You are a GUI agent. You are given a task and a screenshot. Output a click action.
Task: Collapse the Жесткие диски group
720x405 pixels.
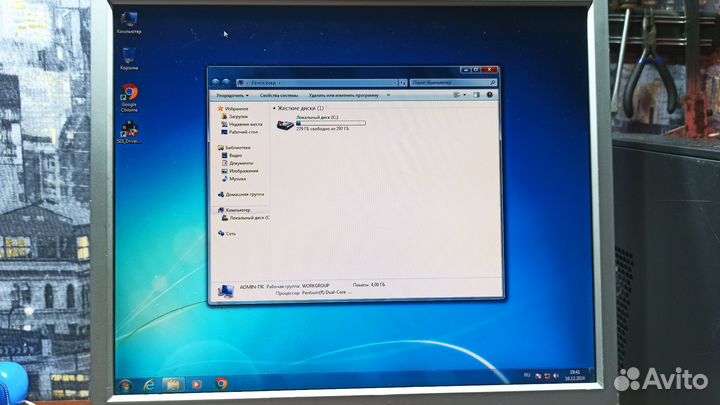point(274,107)
